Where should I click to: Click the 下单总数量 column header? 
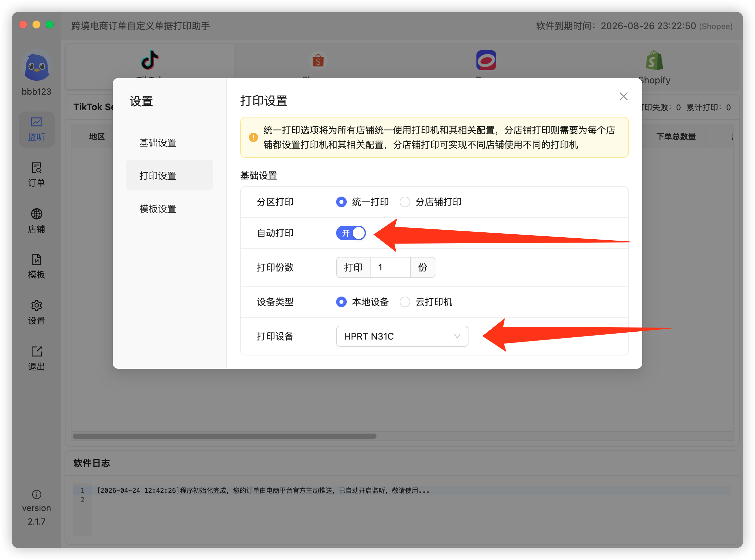click(676, 137)
